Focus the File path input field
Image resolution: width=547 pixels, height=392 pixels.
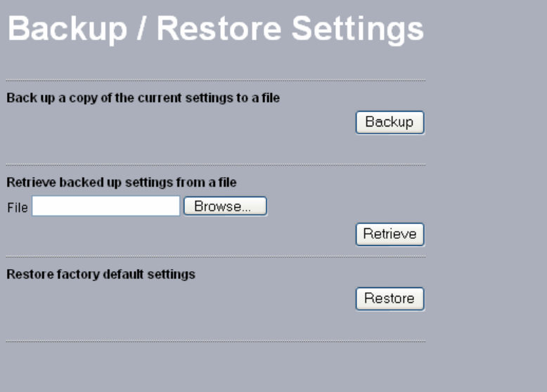point(106,207)
